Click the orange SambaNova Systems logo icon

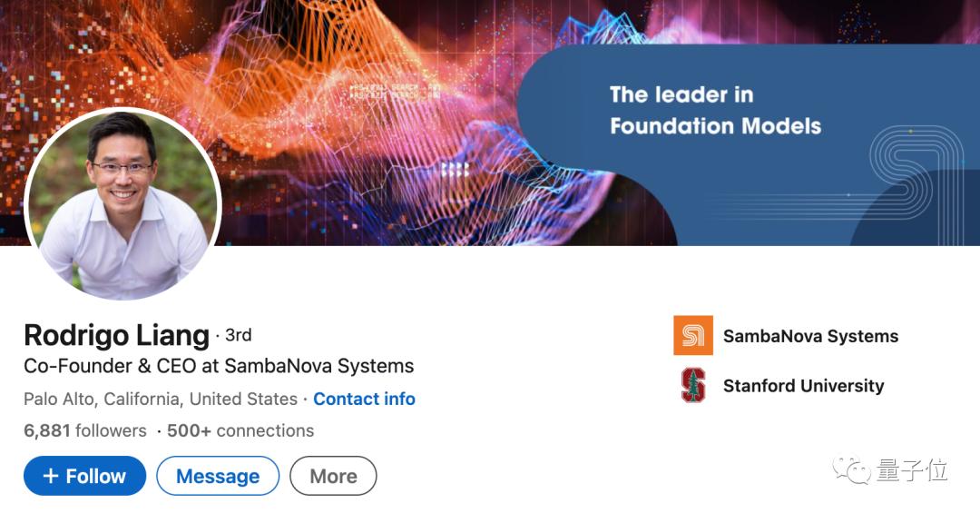[x=693, y=336]
